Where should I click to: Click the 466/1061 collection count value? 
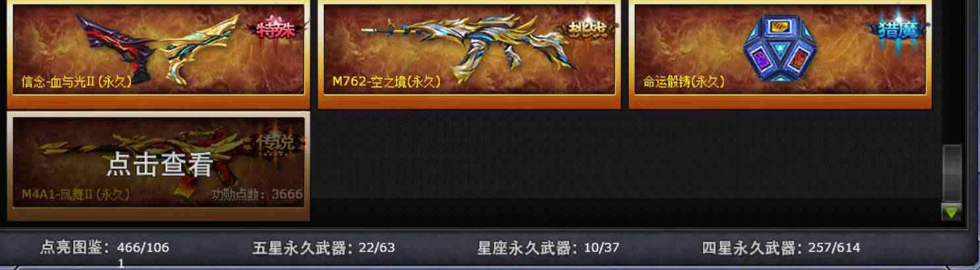tap(143, 254)
